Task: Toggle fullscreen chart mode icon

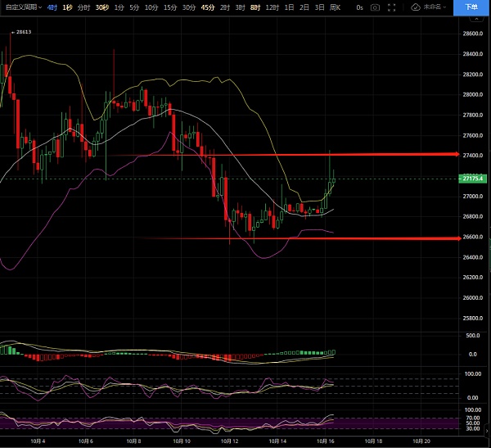Action: coord(394,7)
